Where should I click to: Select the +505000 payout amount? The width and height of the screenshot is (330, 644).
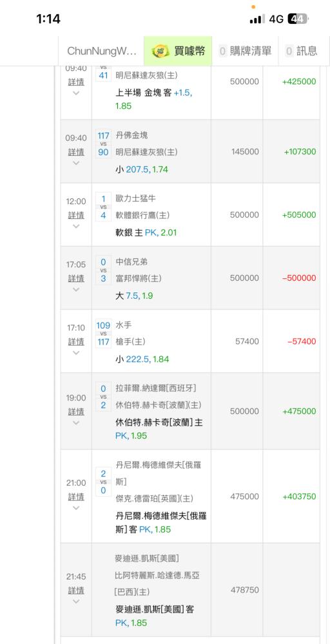(x=299, y=215)
